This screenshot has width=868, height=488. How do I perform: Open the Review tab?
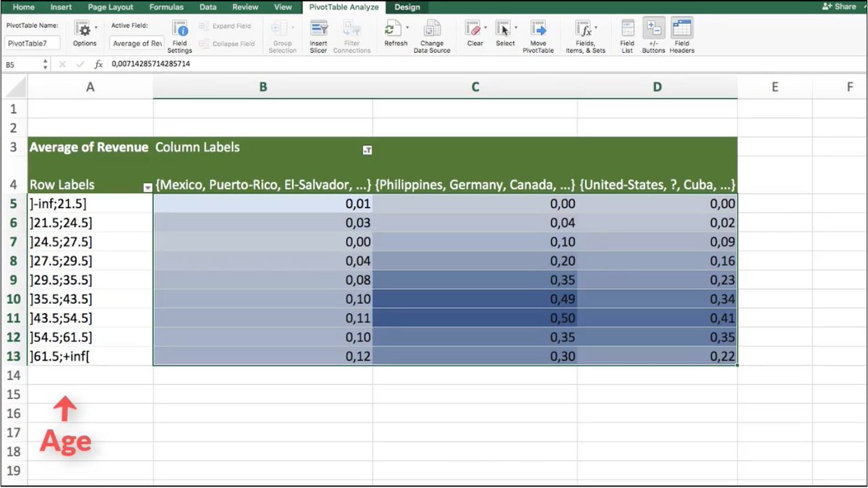click(246, 7)
